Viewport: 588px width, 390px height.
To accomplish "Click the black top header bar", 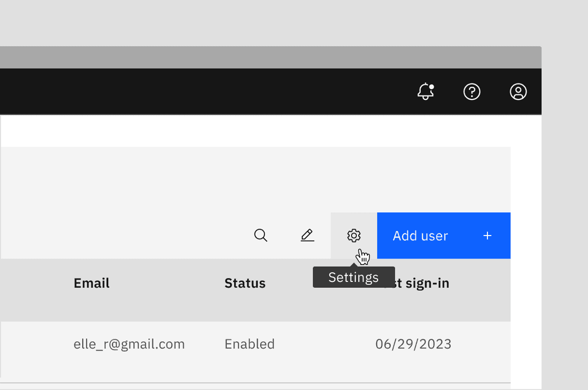I will click(x=204, y=92).
